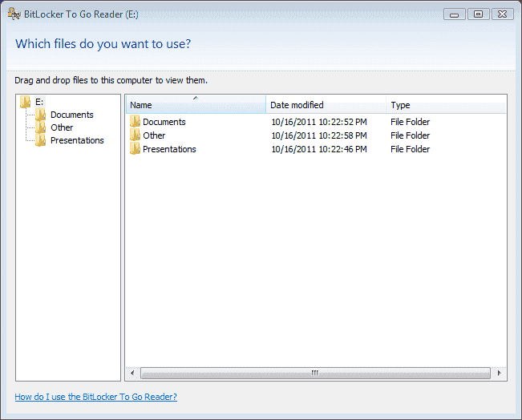Select Presentations label in folder tree
522x420 pixels.
(x=77, y=140)
